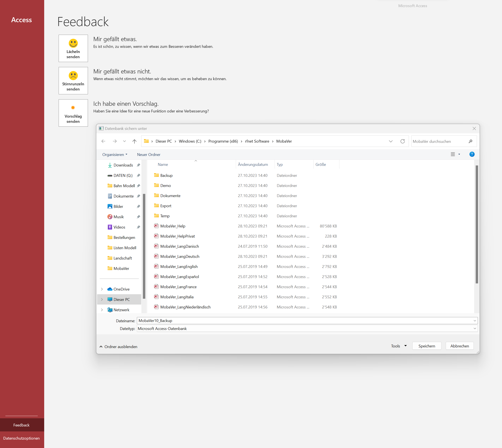Open Feedback tab in Access sidebar
Image resolution: width=502 pixels, height=448 pixels.
pos(22,425)
